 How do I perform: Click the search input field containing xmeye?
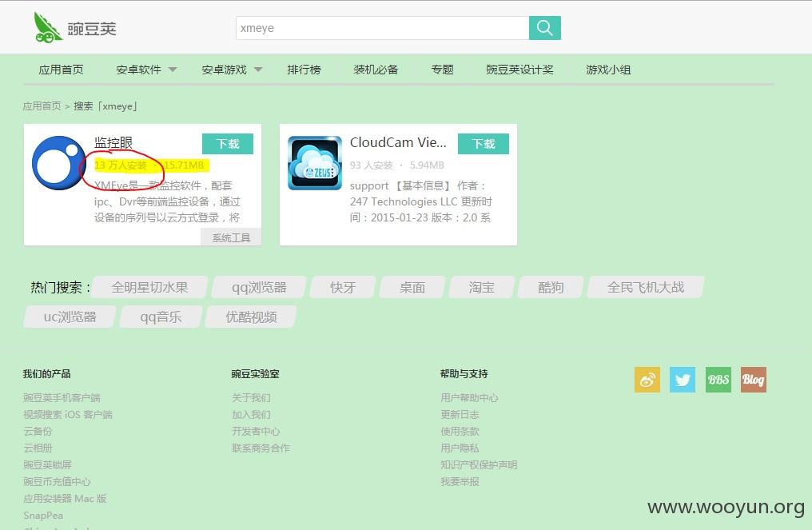click(382, 28)
